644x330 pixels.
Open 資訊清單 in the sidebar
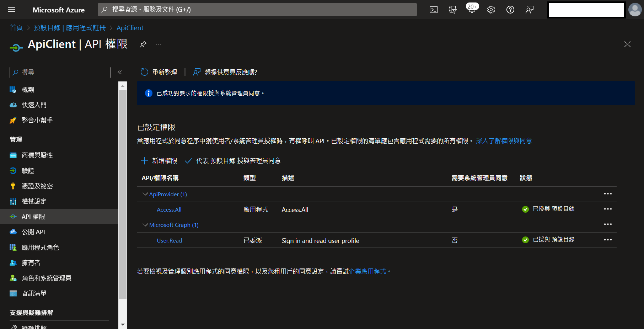coord(34,293)
